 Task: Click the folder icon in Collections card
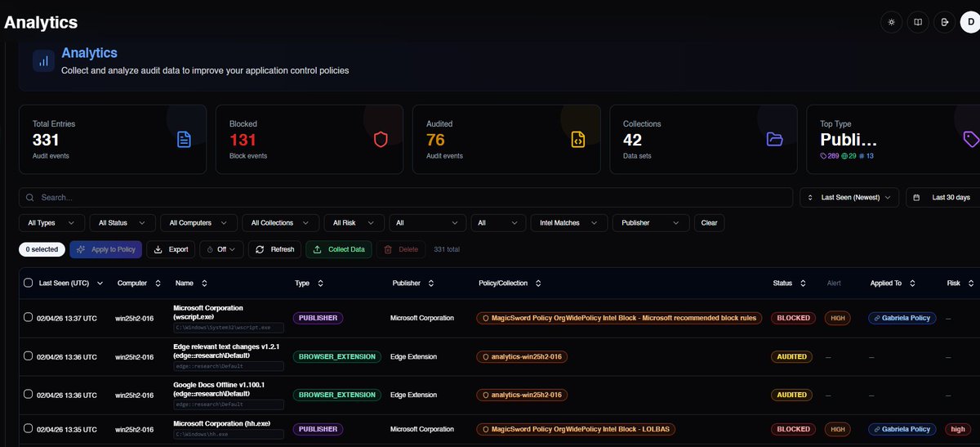point(774,139)
